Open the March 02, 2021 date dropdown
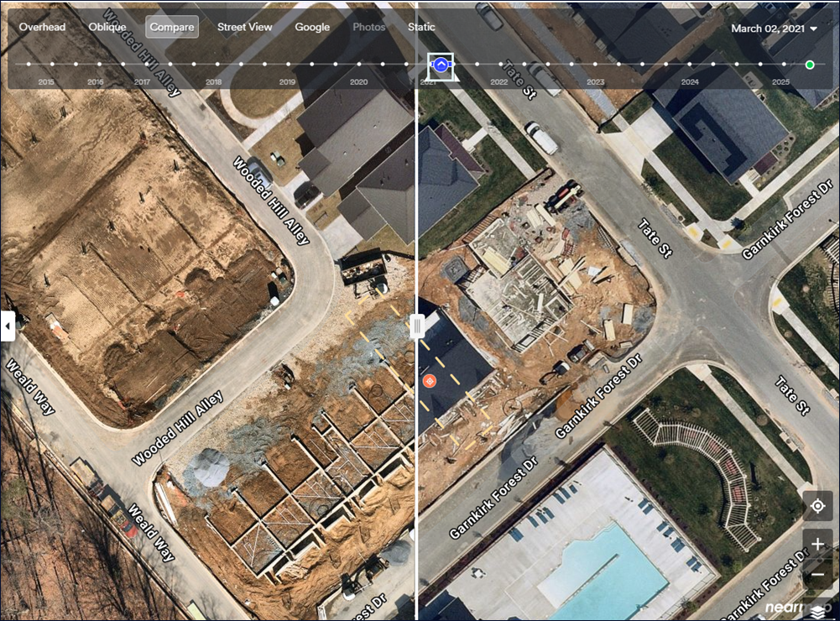 (774, 29)
